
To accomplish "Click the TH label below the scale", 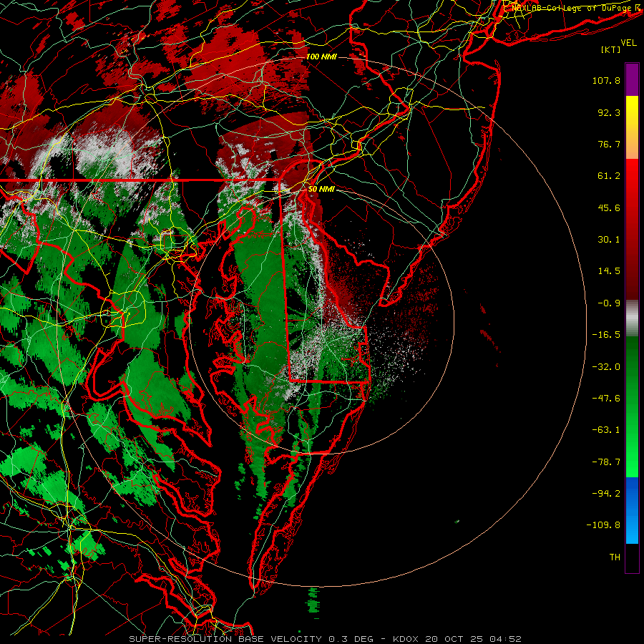I will (615, 557).
